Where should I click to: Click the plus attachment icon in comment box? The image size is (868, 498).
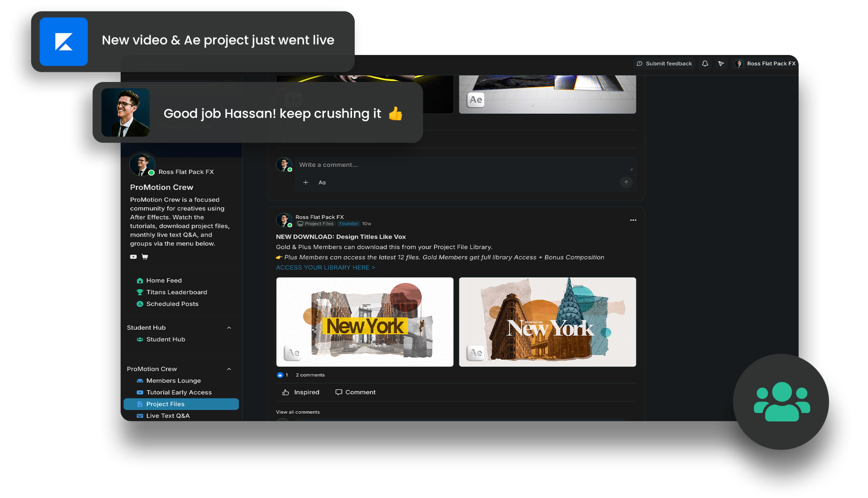306,182
